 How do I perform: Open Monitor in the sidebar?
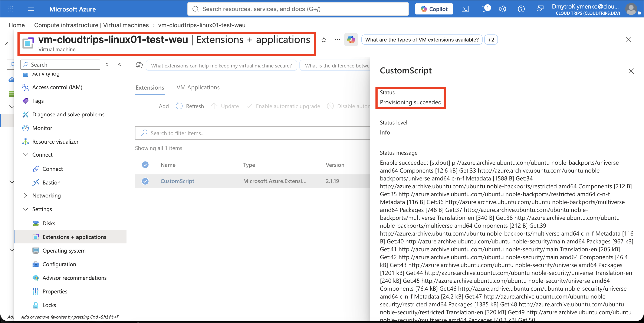coord(42,128)
